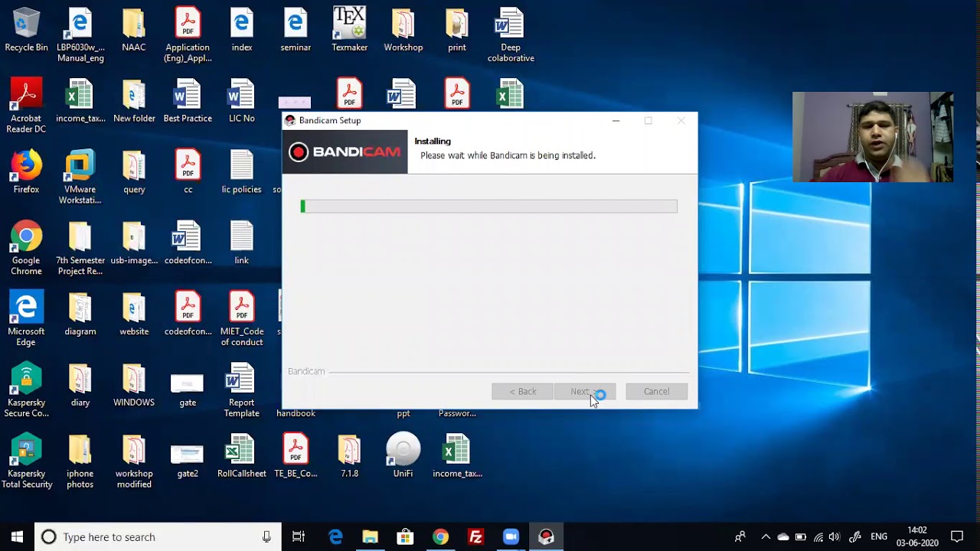980x551 pixels.
Task: Click Cancel in Bandicam Setup
Action: (x=656, y=392)
